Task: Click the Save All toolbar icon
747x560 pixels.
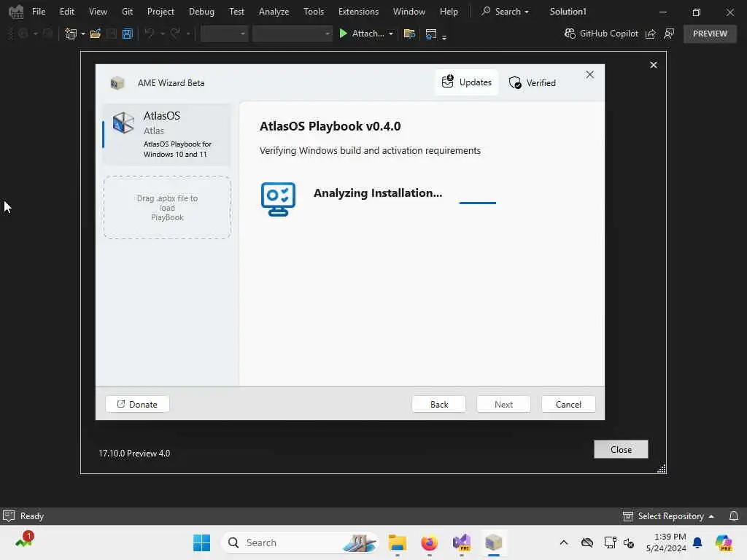Action: coord(127,34)
